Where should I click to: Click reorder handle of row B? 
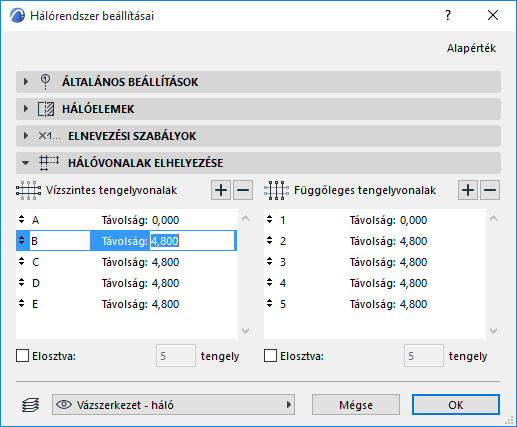22,240
